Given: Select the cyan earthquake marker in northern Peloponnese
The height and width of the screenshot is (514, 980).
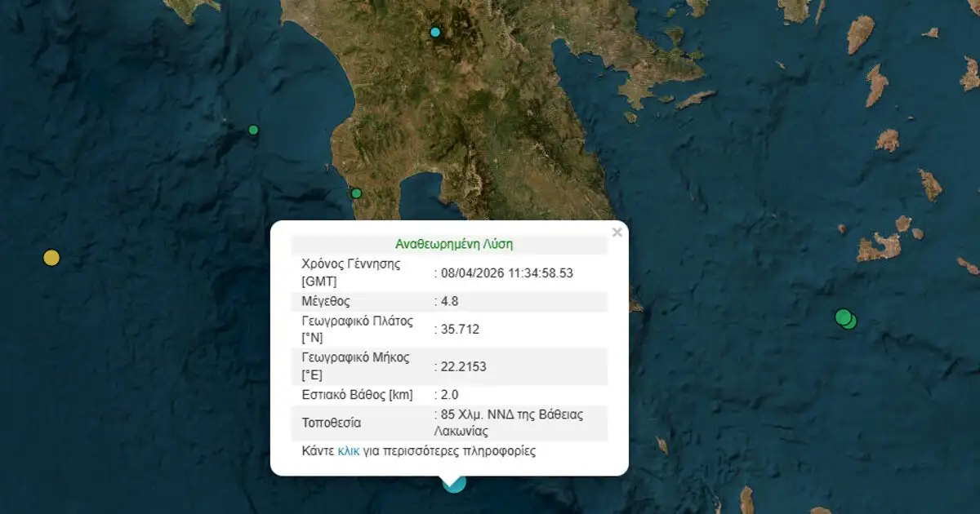Looking at the screenshot, I should click(434, 31).
